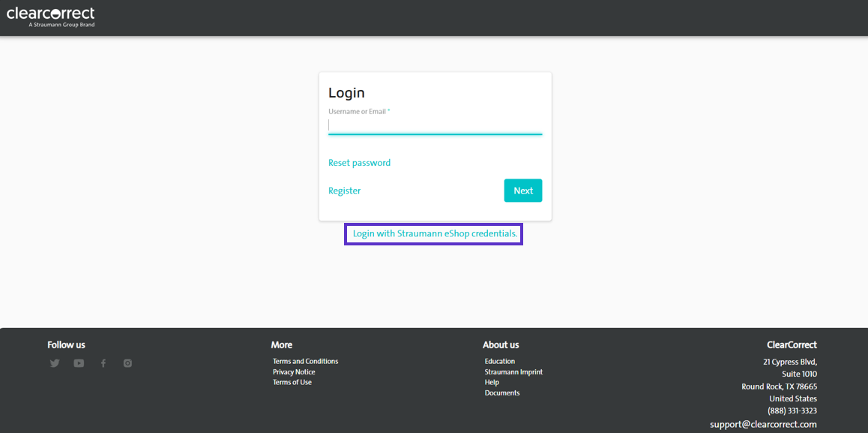Open the YouTube channel icon
The width and height of the screenshot is (868, 433).
pyautogui.click(x=79, y=362)
